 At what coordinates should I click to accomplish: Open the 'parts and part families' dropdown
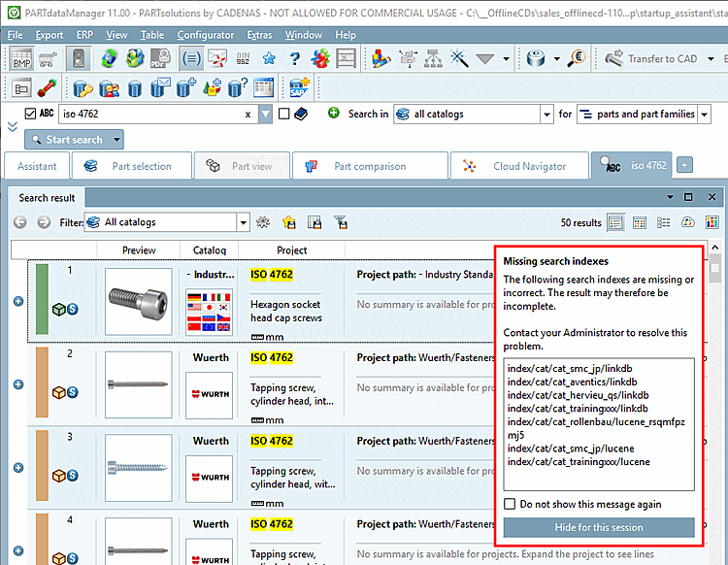click(x=703, y=114)
